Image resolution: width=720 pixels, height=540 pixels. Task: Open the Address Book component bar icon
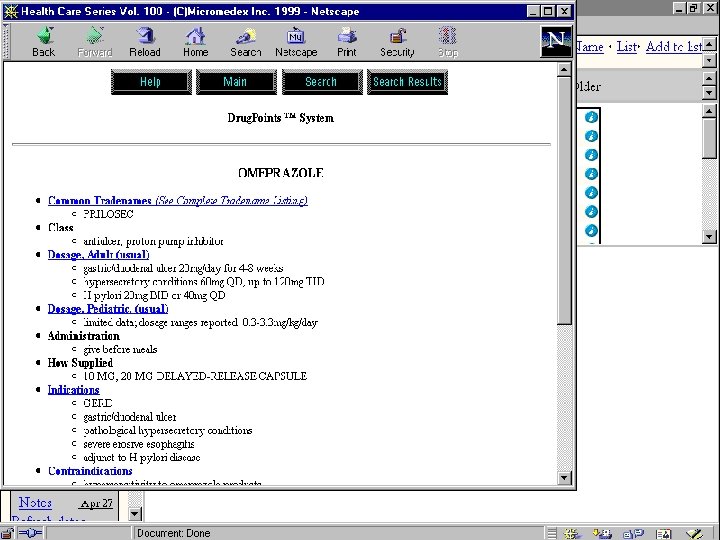tap(664, 534)
